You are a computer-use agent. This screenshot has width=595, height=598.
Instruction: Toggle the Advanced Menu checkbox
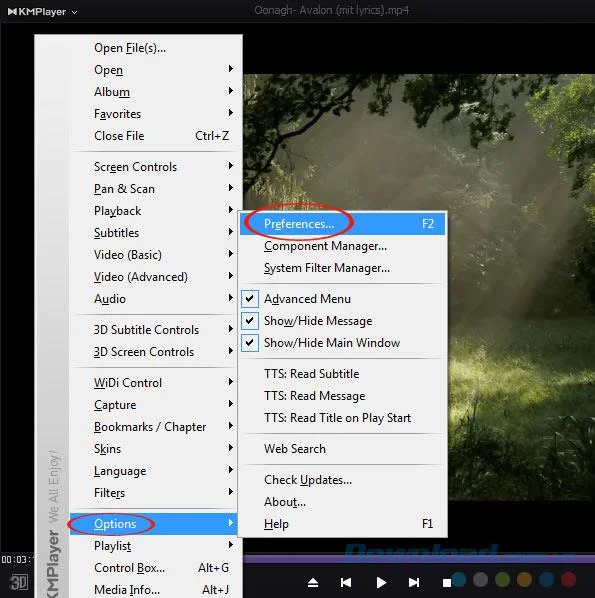click(x=250, y=299)
